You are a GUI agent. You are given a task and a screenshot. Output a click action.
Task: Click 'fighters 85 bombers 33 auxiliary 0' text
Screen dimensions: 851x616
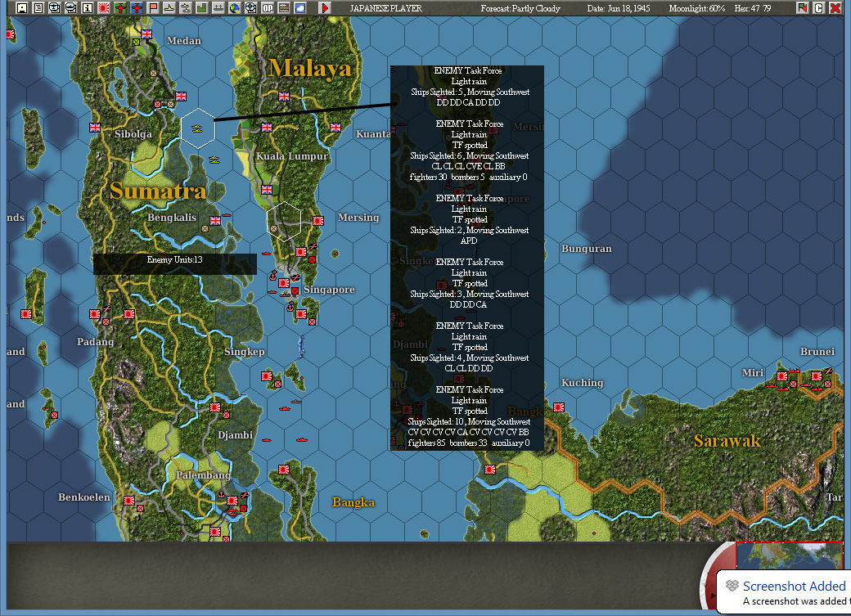468,443
